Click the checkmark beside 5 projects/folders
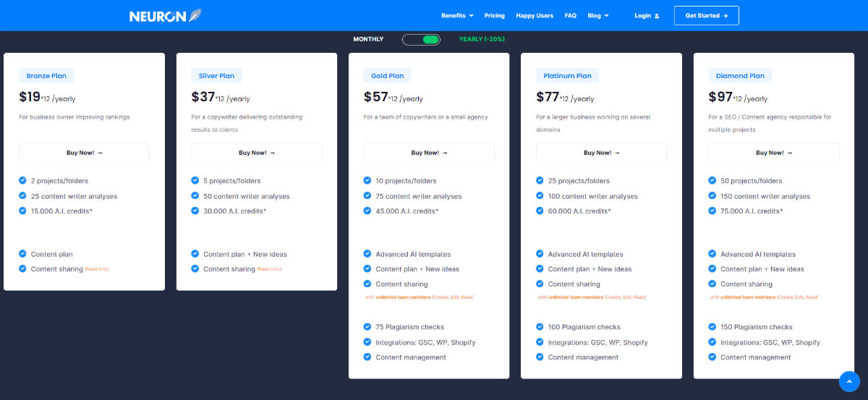 (x=195, y=181)
